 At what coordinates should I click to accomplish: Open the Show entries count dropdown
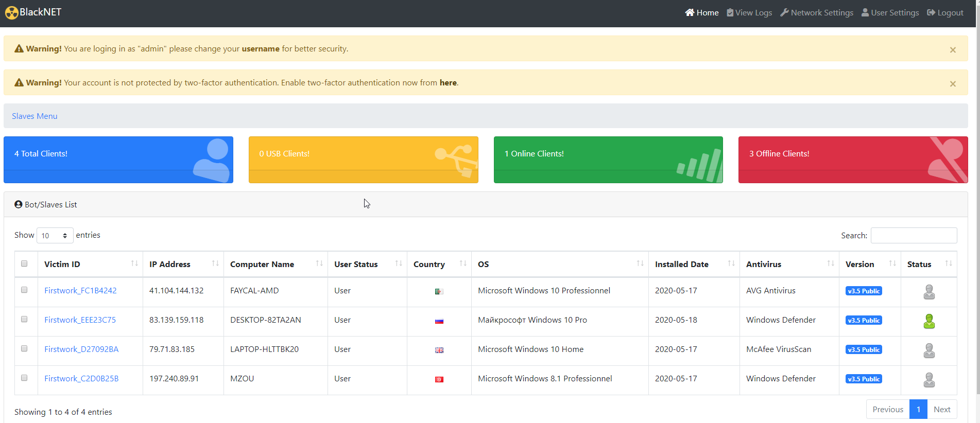(x=55, y=235)
